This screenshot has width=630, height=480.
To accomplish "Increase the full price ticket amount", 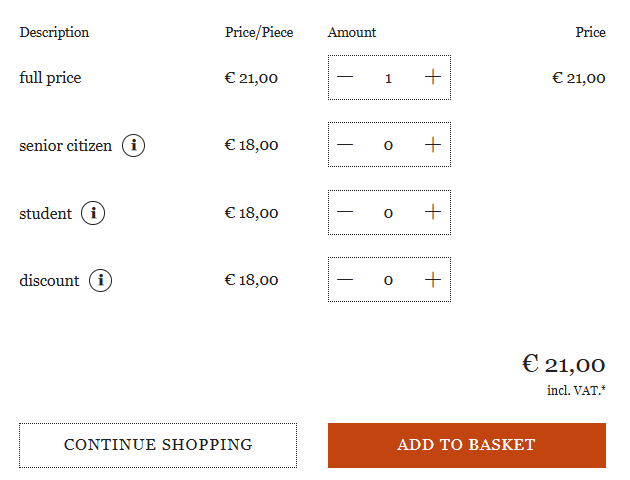I will [x=432, y=78].
